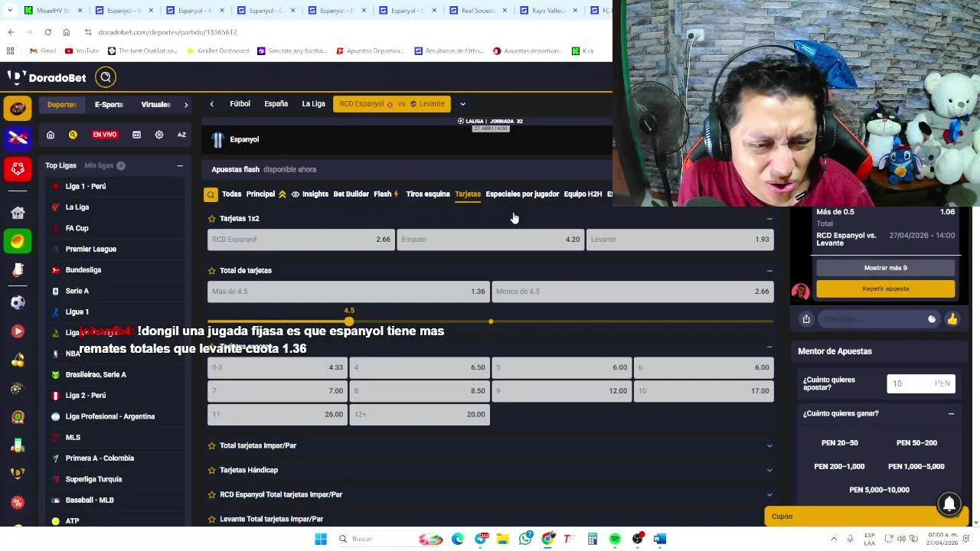
Task: Toggle the EN VIVO live filter
Action: 105,135
